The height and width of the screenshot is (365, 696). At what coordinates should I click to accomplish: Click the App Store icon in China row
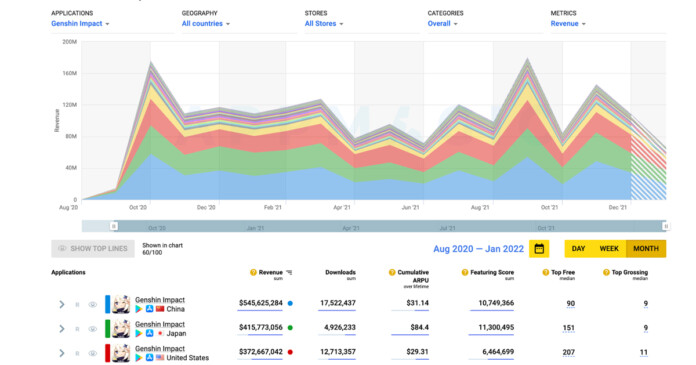click(150, 309)
